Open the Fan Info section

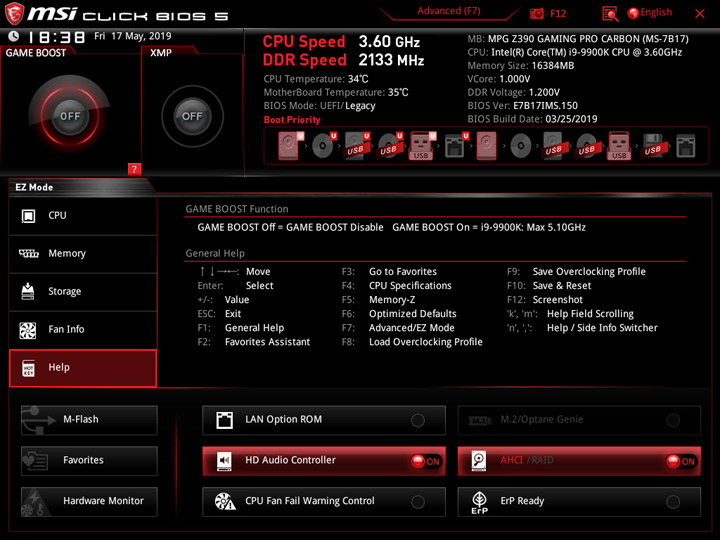(x=83, y=330)
